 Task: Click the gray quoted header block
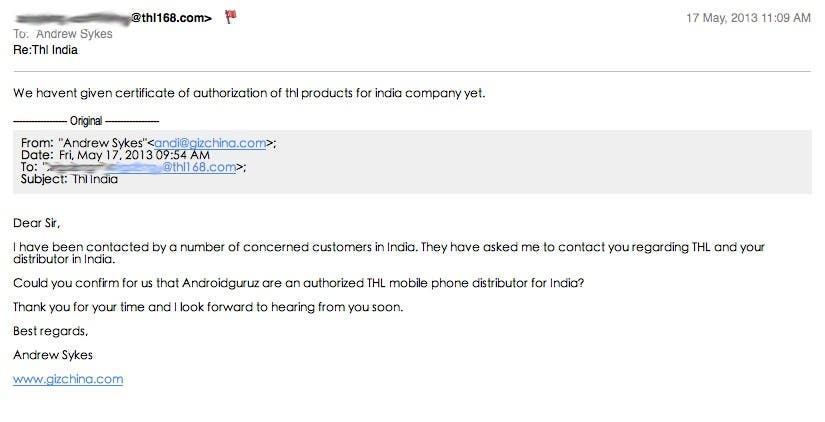[412, 162]
